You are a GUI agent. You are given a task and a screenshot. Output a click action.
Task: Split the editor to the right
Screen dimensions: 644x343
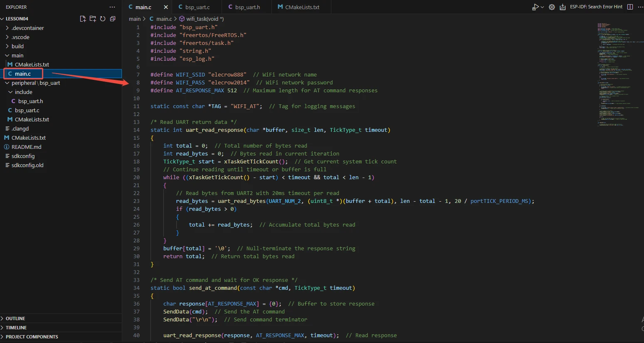[x=630, y=7]
